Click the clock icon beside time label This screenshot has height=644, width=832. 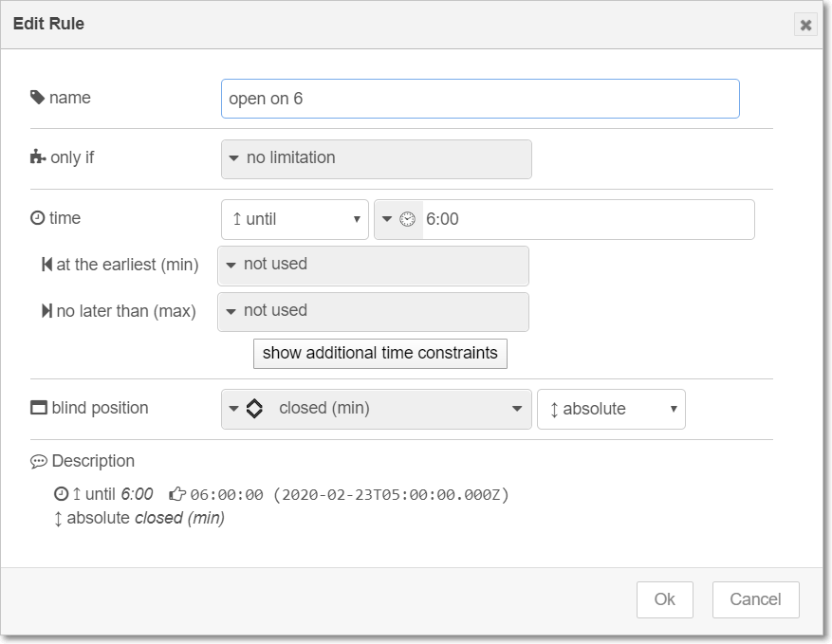coord(37,218)
